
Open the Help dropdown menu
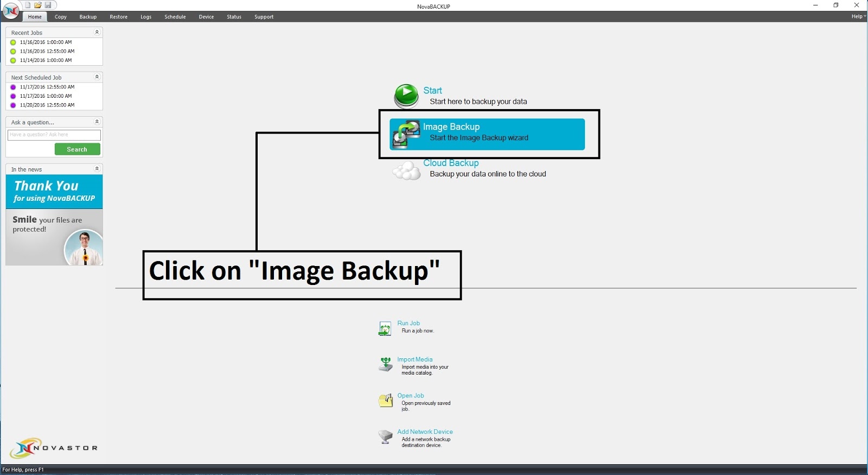858,16
